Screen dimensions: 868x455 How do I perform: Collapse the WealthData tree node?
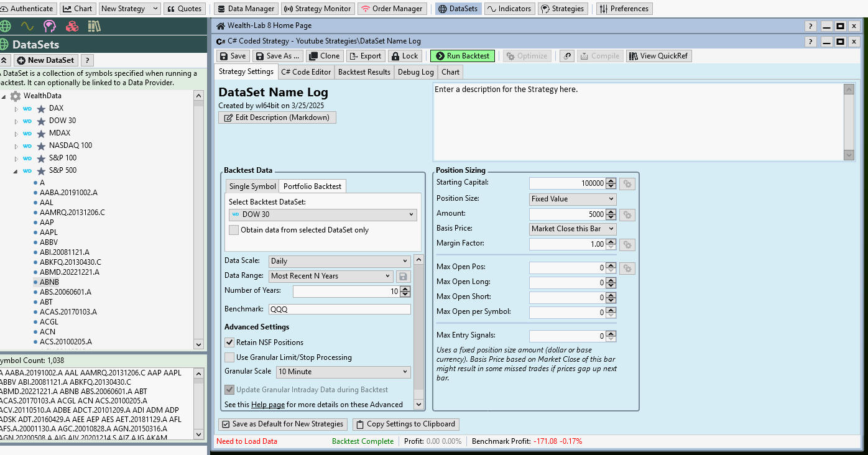point(3,96)
